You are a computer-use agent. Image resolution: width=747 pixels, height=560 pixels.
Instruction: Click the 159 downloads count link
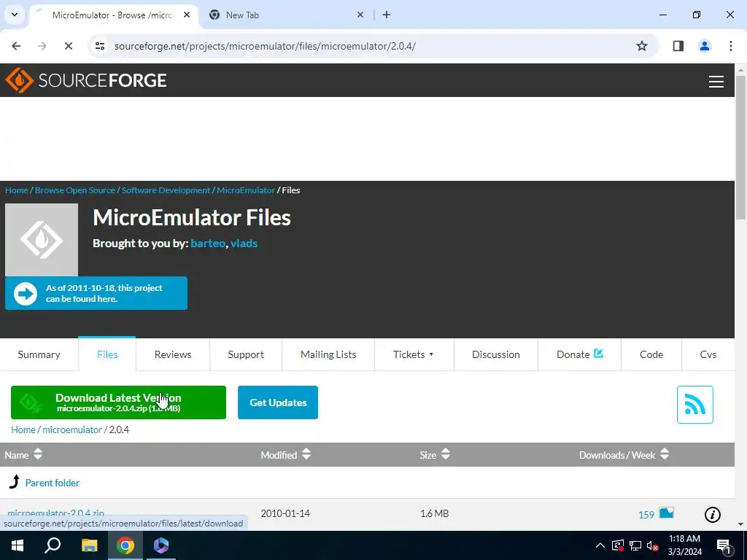click(646, 515)
